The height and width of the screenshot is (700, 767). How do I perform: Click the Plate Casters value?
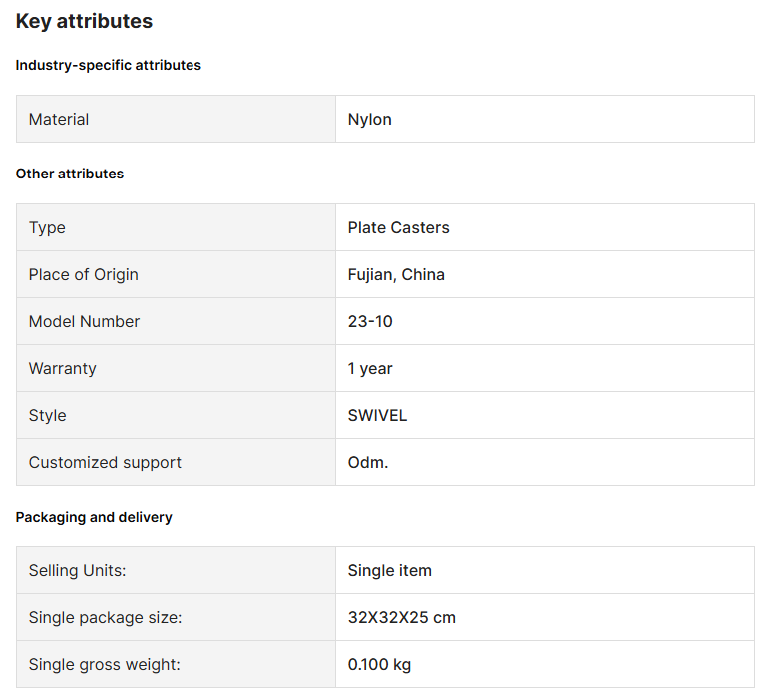[x=398, y=227]
